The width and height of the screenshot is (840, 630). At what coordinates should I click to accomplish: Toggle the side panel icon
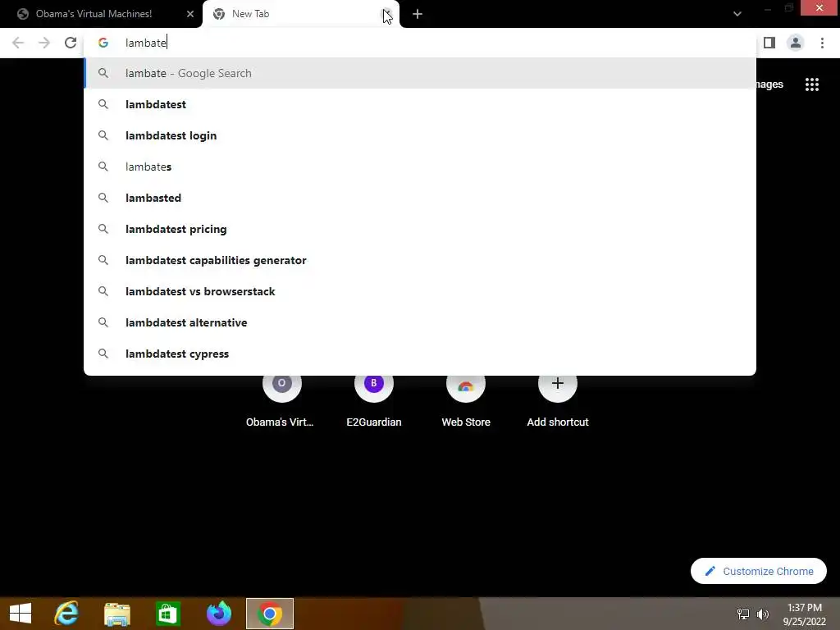pyautogui.click(x=769, y=43)
